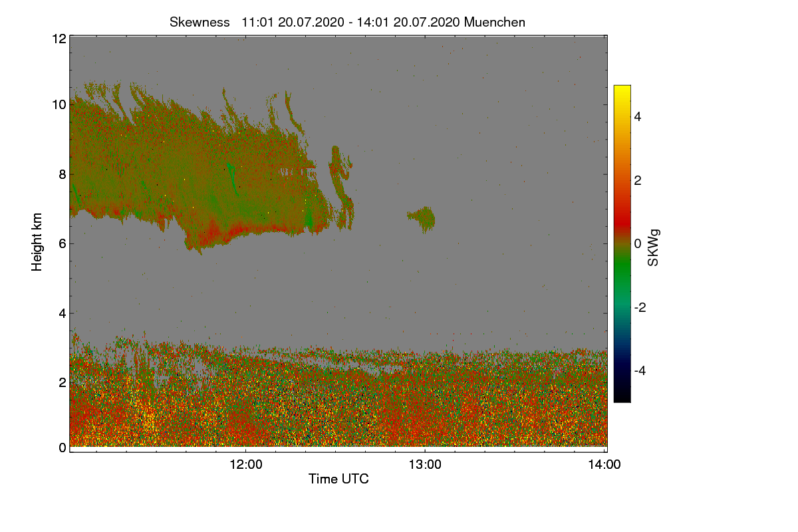Click the height axis tick label 2
The height and width of the screenshot is (532, 798).
click(62, 382)
